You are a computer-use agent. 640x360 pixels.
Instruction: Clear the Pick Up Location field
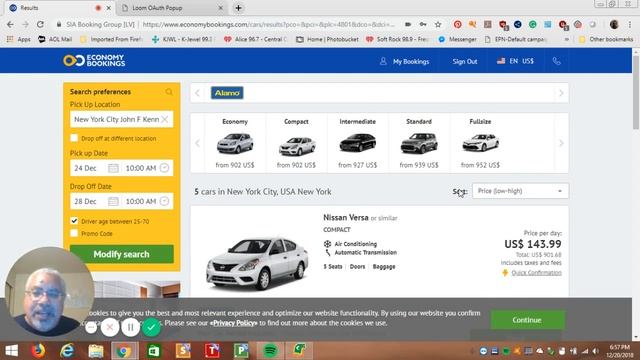pyautogui.click(x=164, y=119)
